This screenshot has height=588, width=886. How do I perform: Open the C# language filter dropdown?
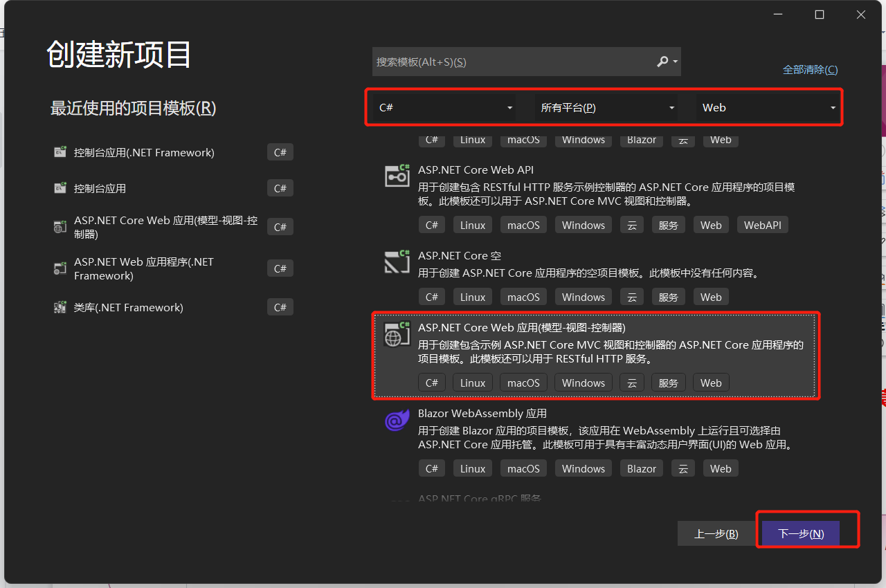pyautogui.click(x=446, y=108)
